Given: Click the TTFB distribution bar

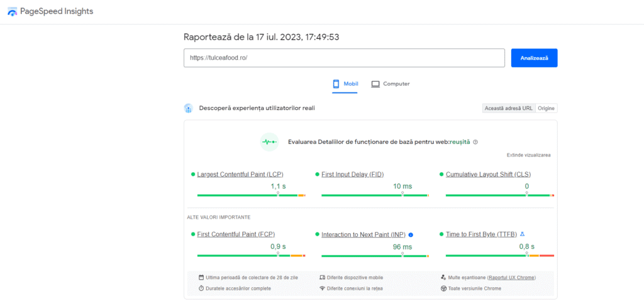Looking at the screenshot, I should 500,256.
